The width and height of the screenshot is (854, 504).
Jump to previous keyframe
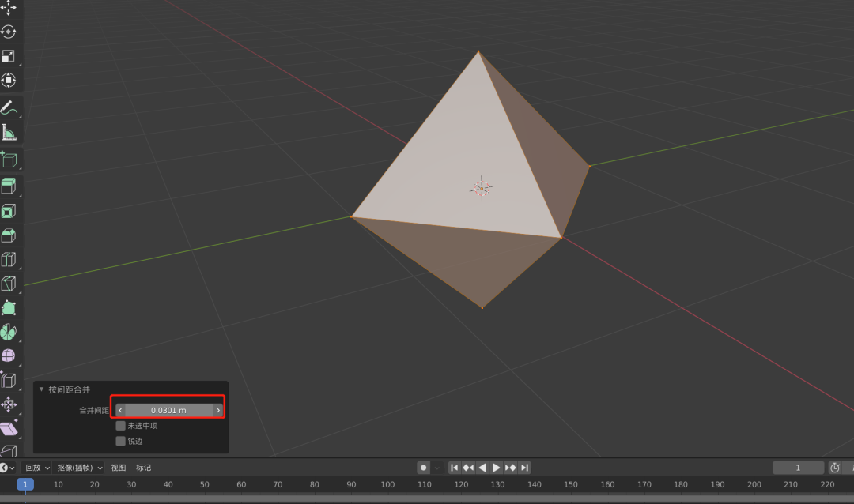[x=468, y=468]
